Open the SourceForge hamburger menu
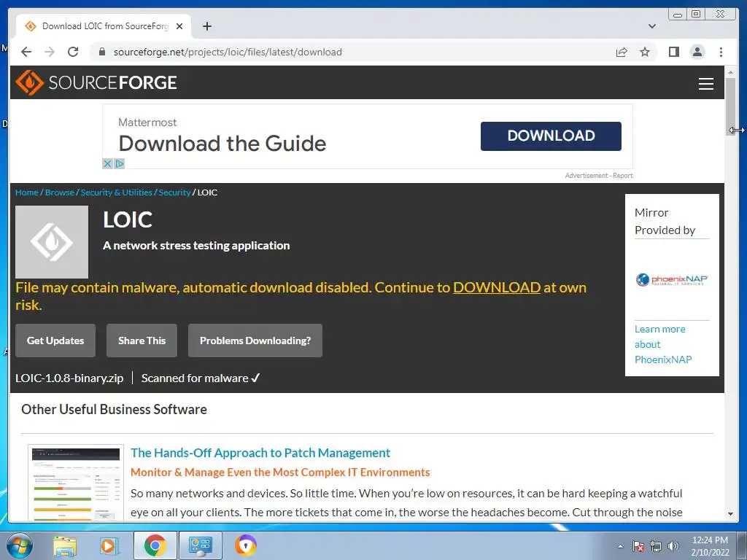 pyautogui.click(x=705, y=83)
